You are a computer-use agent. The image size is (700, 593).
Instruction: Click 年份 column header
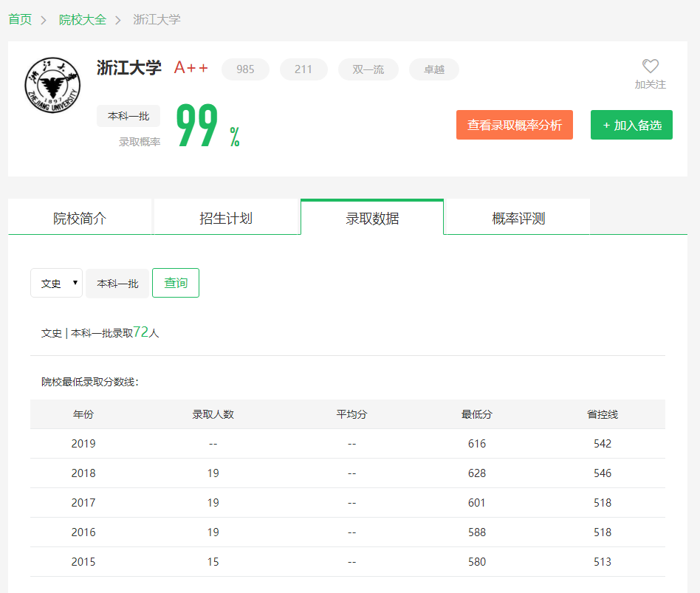click(x=83, y=414)
